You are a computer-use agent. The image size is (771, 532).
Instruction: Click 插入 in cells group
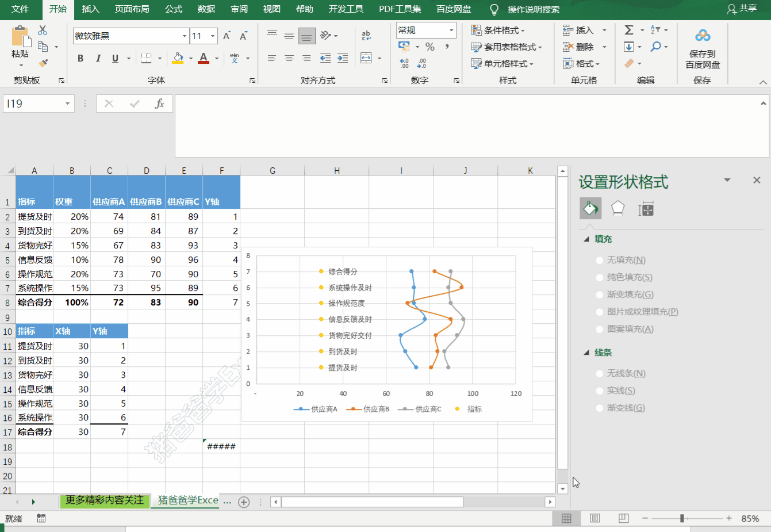(584, 30)
